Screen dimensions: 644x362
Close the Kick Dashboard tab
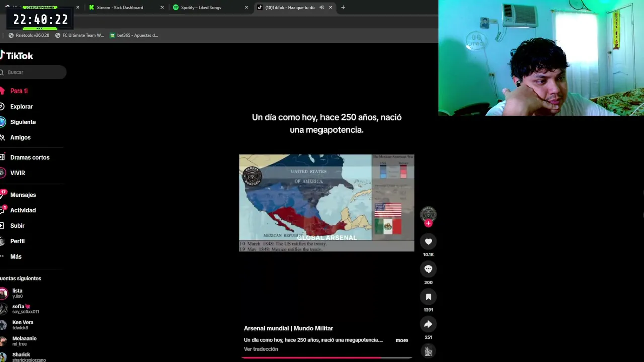pyautogui.click(x=162, y=7)
